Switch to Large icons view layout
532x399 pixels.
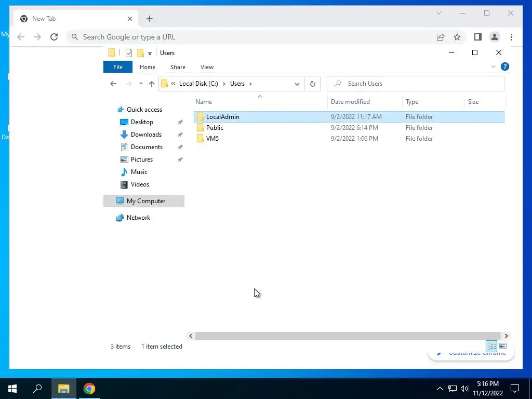503,345
